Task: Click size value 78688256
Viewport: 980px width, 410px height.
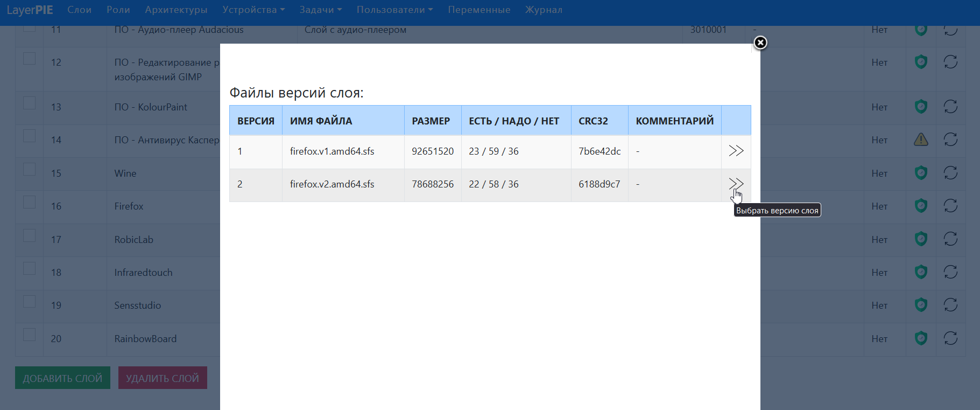Action: [x=433, y=184]
